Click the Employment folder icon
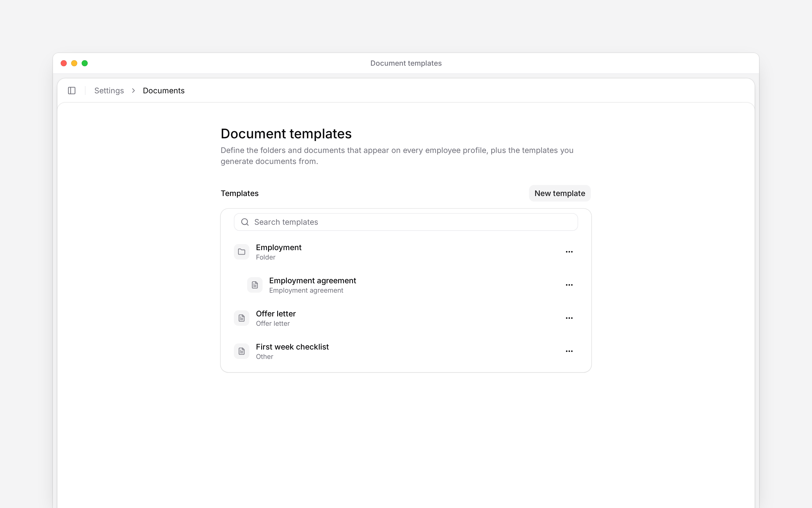The image size is (812, 508). click(x=242, y=252)
